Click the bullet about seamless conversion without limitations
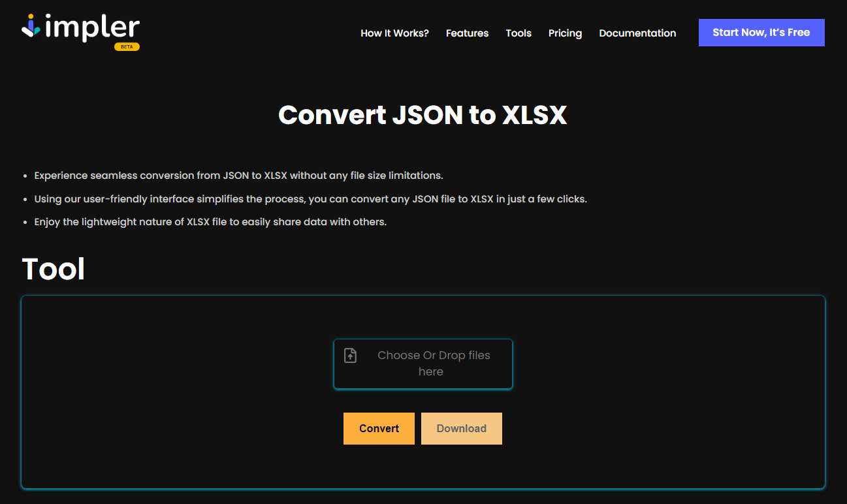 click(239, 176)
